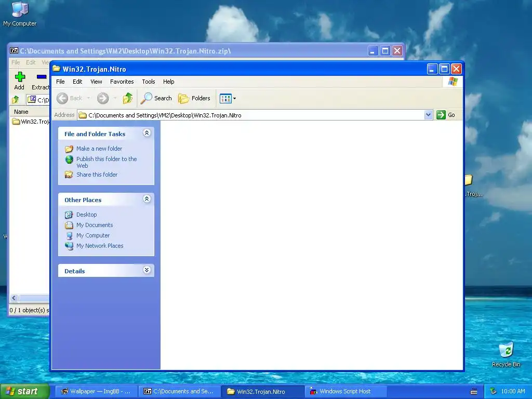The image size is (532, 399).
Task: Click the Go button beside address bar
Action: pyautogui.click(x=446, y=115)
